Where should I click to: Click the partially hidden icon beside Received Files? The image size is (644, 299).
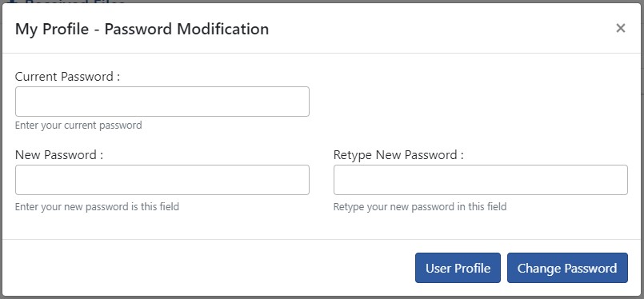(11, 2)
